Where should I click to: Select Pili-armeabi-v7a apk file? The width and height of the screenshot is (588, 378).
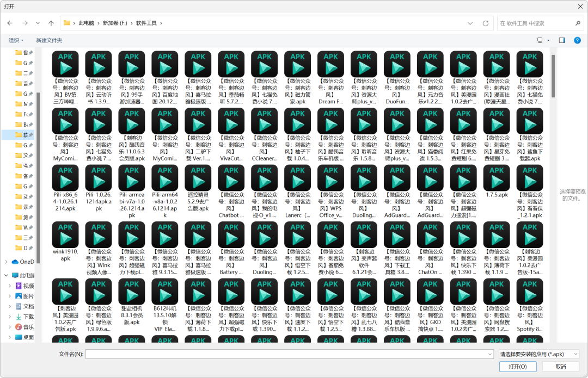132,191
